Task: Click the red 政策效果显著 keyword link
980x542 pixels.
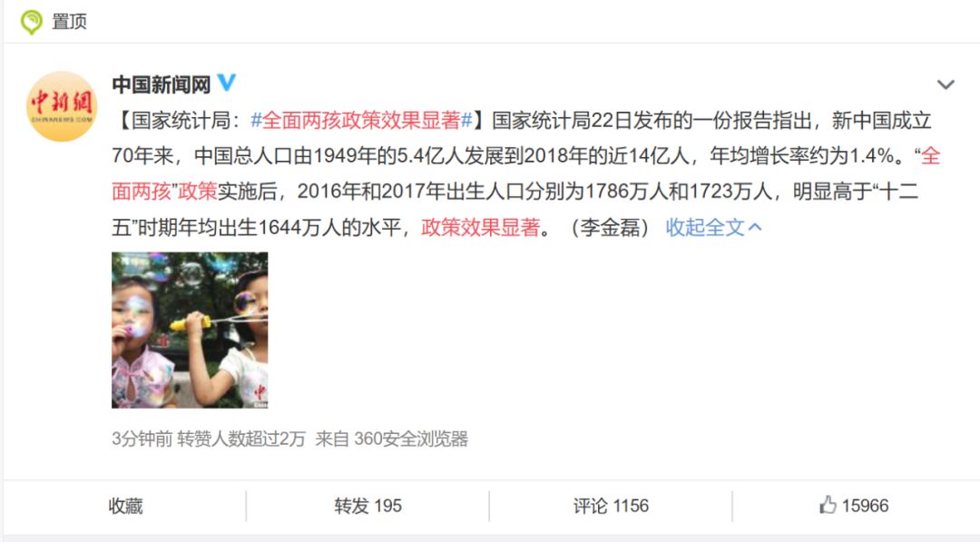Action: (x=480, y=228)
